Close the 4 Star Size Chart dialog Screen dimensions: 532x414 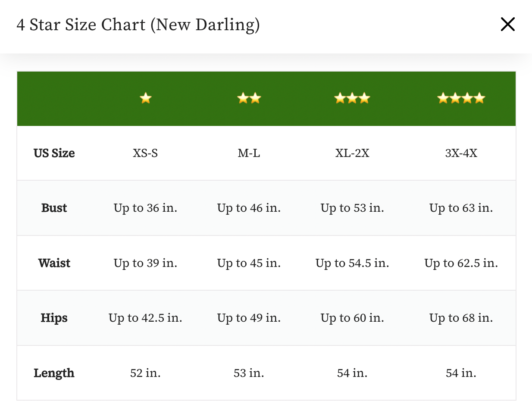pyautogui.click(x=507, y=25)
